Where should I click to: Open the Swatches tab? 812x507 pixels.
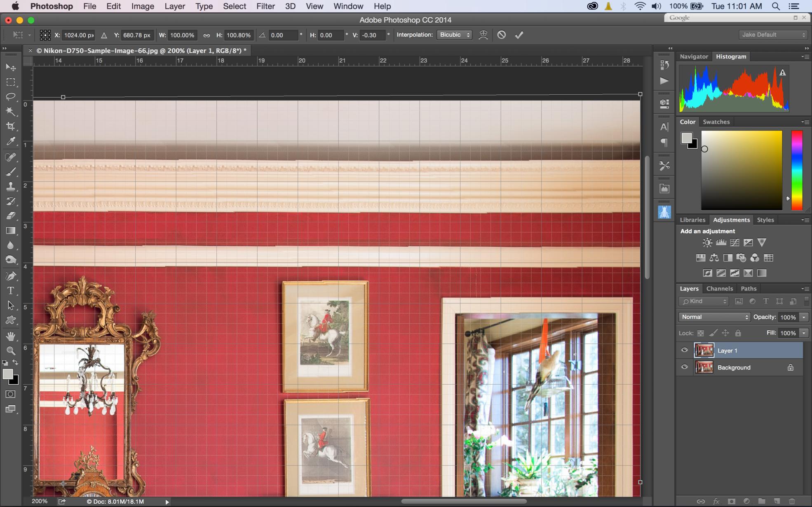(x=716, y=122)
